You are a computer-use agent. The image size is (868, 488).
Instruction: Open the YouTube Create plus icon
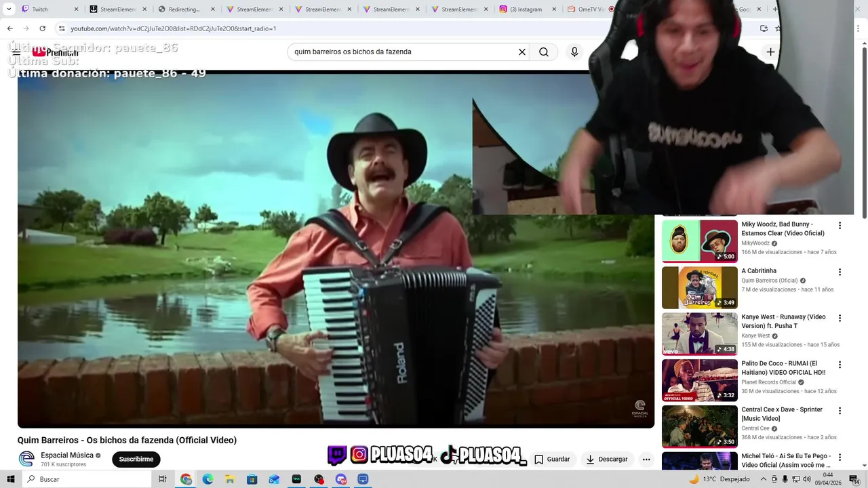pyautogui.click(x=770, y=52)
